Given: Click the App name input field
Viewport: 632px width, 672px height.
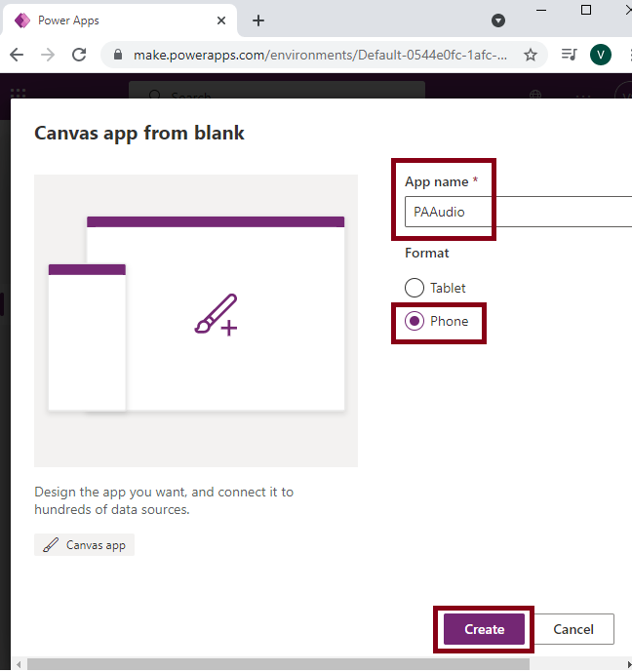Looking at the screenshot, I should point(518,212).
